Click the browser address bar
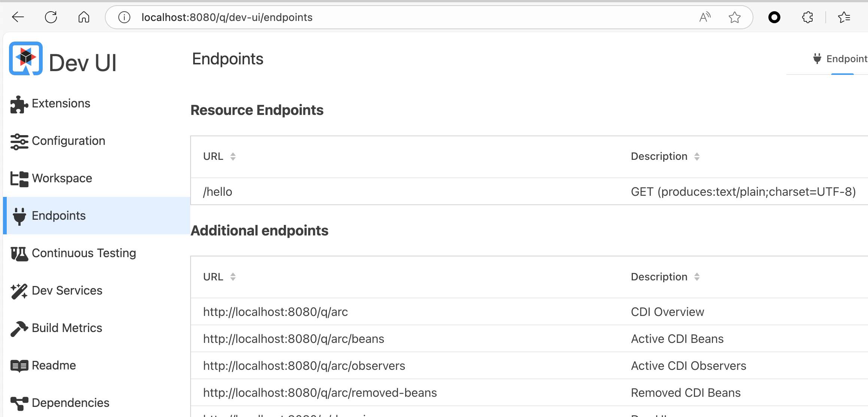868x417 pixels. click(374, 17)
